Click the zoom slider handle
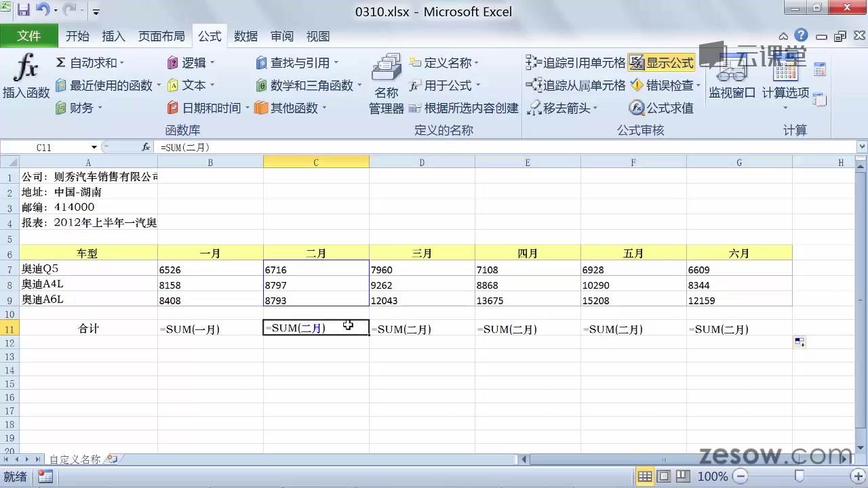Image resolution: width=868 pixels, height=488 pixels. coord(800,476)
